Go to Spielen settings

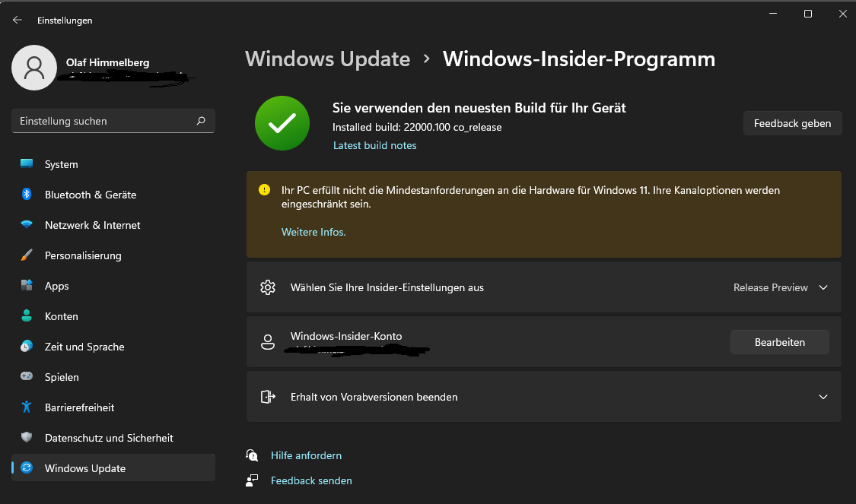point(113,377)
